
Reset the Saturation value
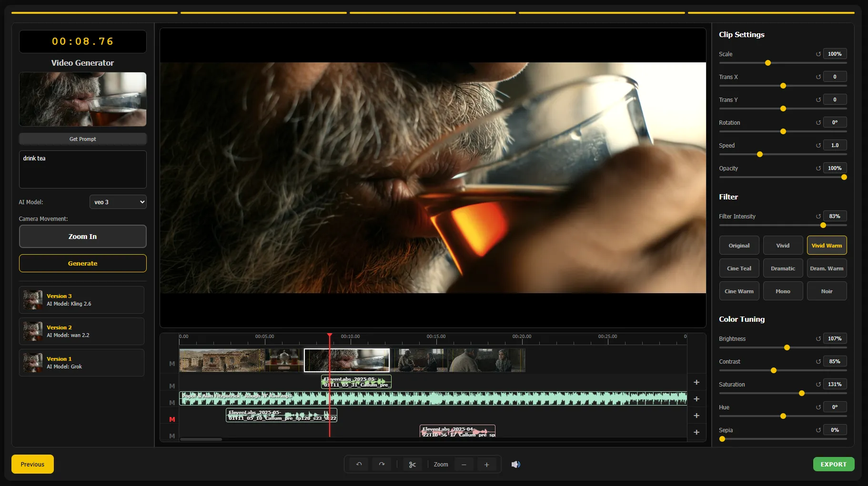click(818, 384)
